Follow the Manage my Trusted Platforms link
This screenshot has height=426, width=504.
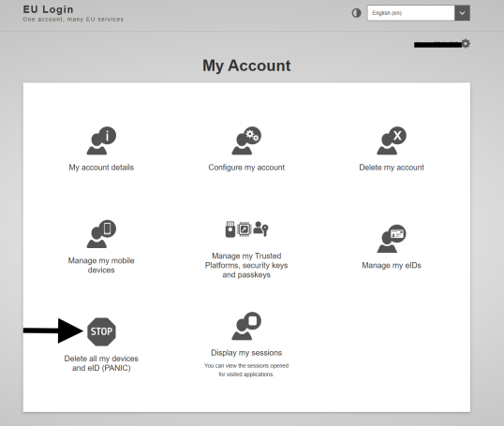pos(246,265)
